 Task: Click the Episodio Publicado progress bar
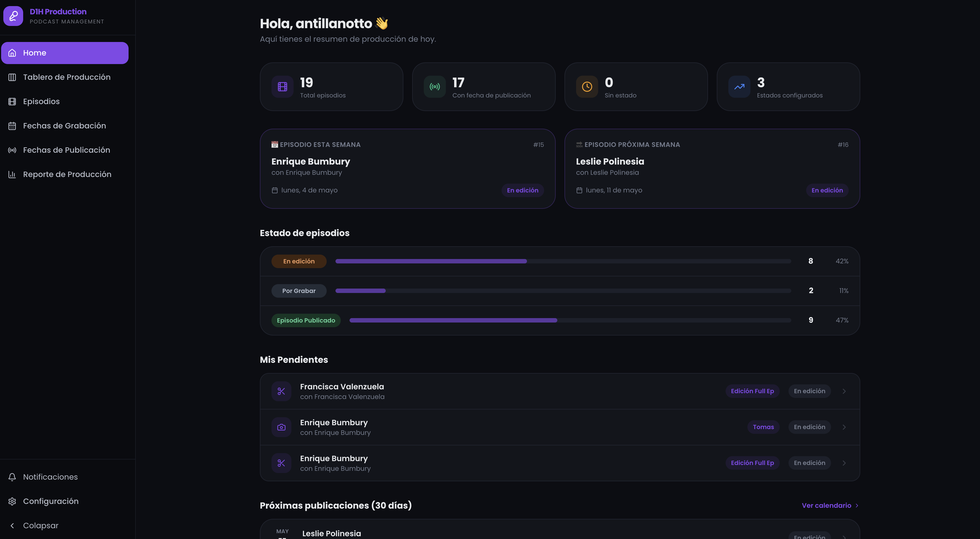point(570,321)
